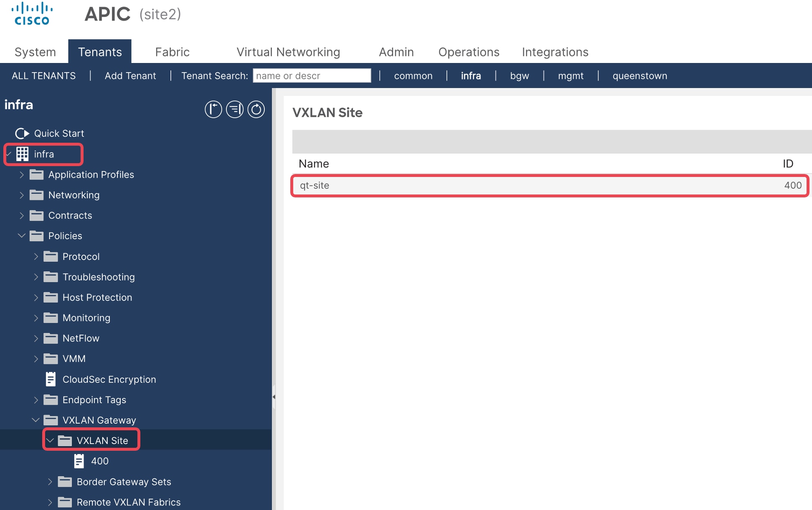Viewport: 812px width, 510px height.
Task: Click the Endpoint Tags folder icon
Action: coord(51,399)
